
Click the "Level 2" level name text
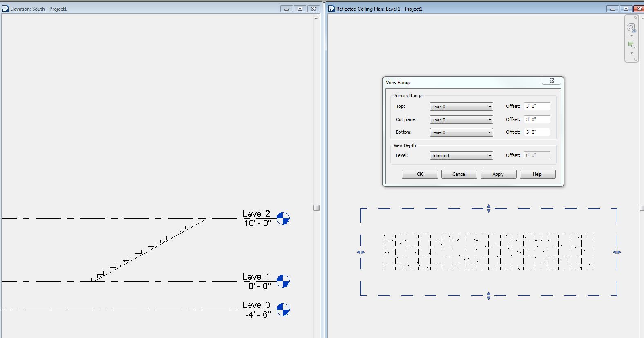pyautogui.click(x=256, y=214)
